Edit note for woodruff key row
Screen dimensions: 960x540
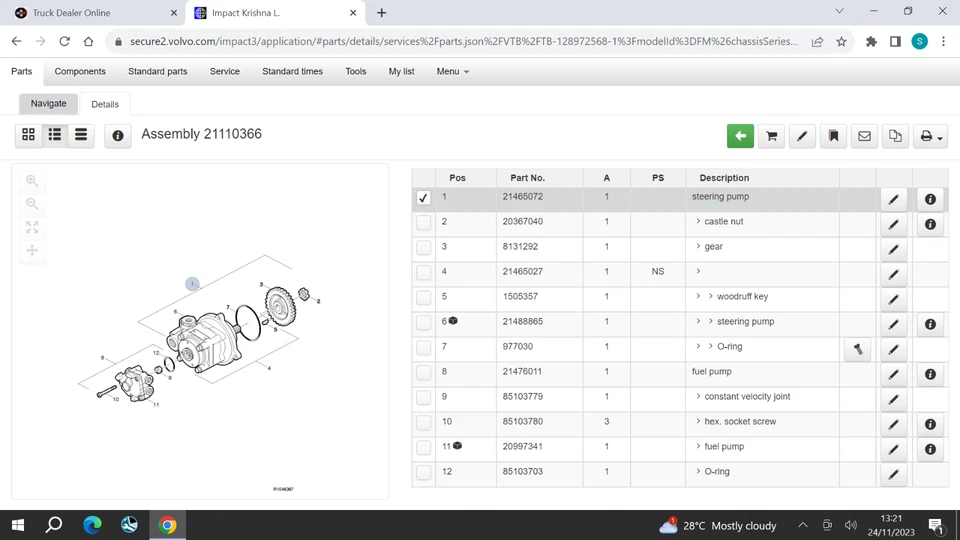tap(893, 299)
